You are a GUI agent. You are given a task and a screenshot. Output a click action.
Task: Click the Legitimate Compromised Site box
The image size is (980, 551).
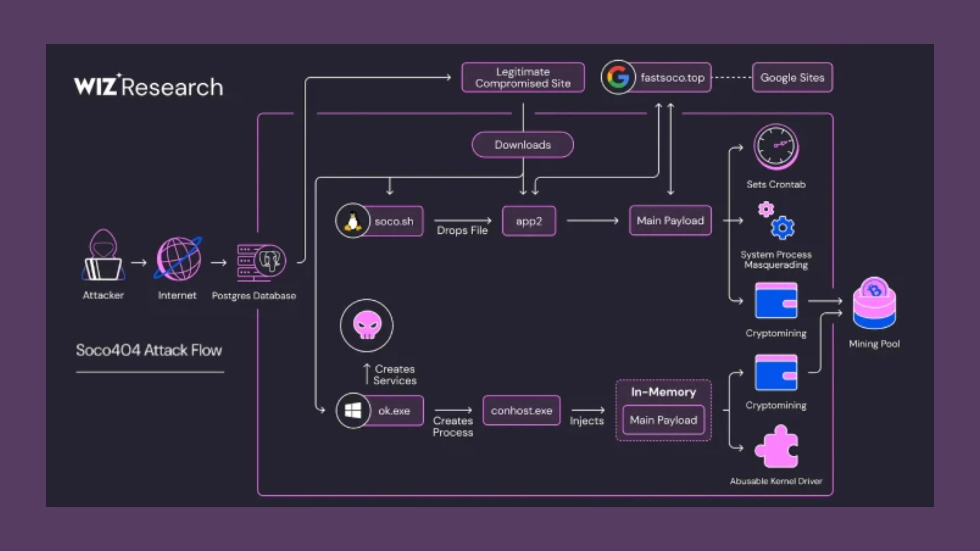(523, 78)
